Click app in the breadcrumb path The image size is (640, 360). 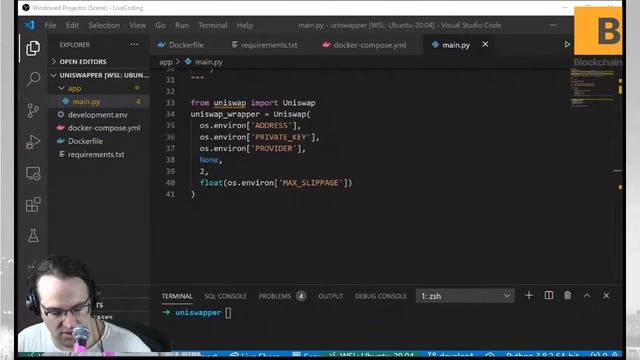(166, 62)
